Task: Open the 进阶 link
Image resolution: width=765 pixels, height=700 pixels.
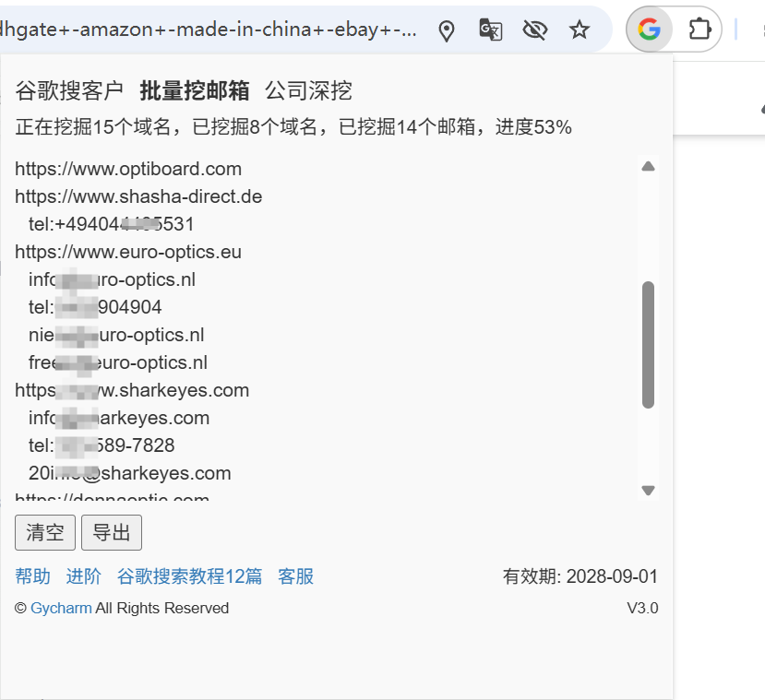Action: [x=83, y=576]
